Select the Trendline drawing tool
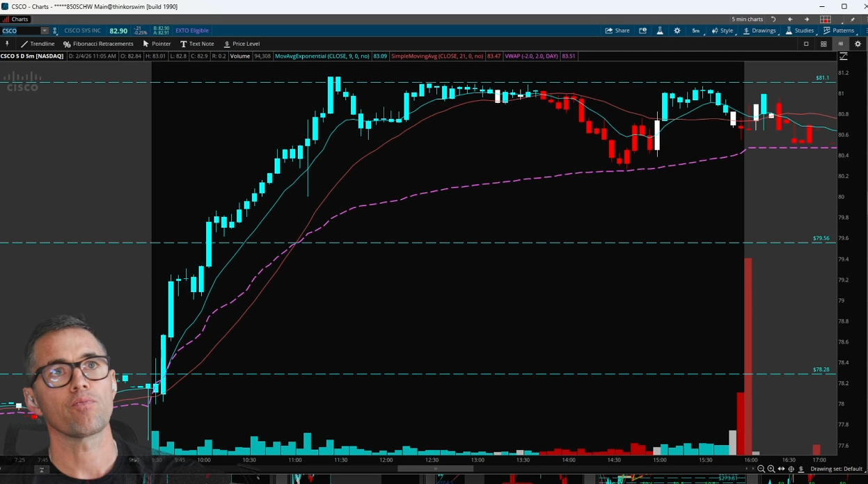This screenshot has height=484, width=868. [38, 44]
